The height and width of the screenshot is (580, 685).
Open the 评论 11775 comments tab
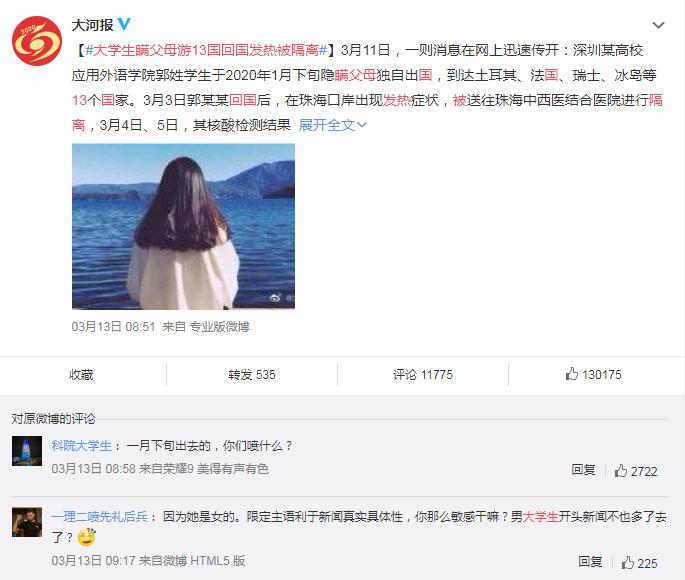tap(422, 375)
